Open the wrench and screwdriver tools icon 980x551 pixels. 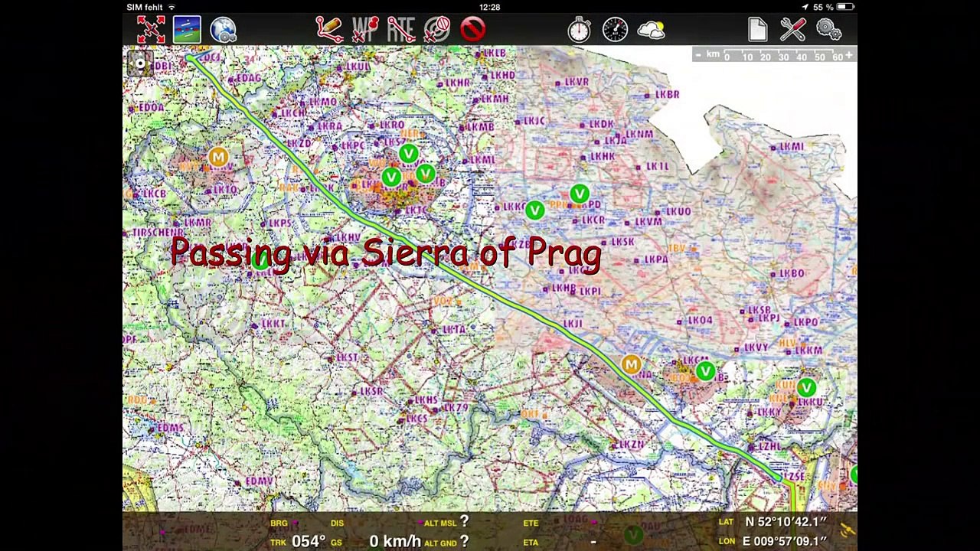(x=792, y=30)
